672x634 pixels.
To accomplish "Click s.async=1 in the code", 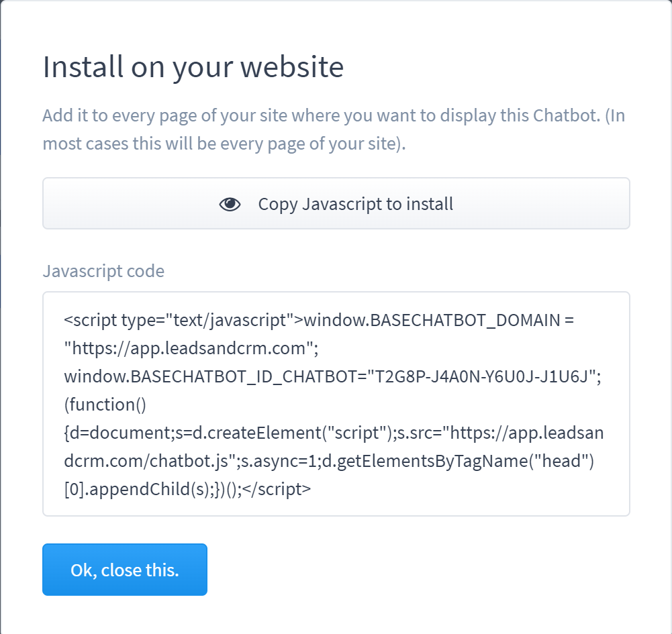I will coord(279,461).
